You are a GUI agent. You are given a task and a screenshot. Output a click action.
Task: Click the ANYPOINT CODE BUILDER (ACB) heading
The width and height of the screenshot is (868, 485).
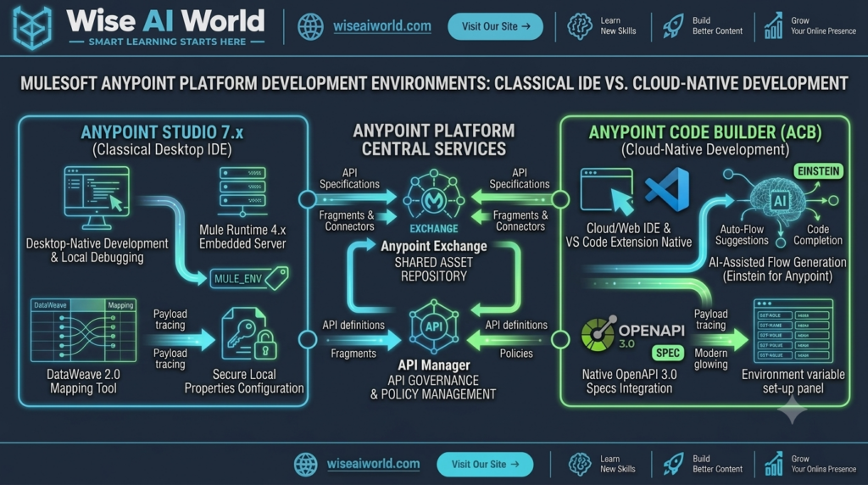click(x=705, y=132)
